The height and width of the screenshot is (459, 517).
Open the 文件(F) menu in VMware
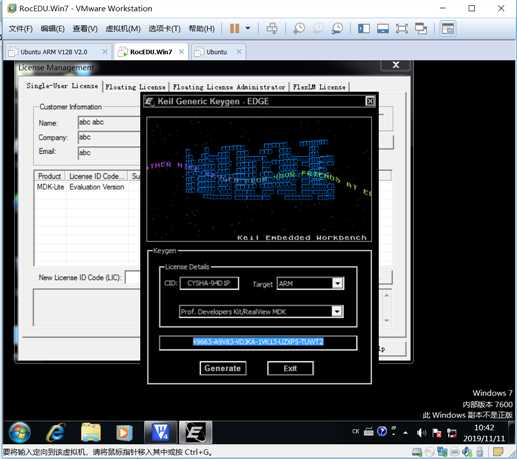point(20,29)
